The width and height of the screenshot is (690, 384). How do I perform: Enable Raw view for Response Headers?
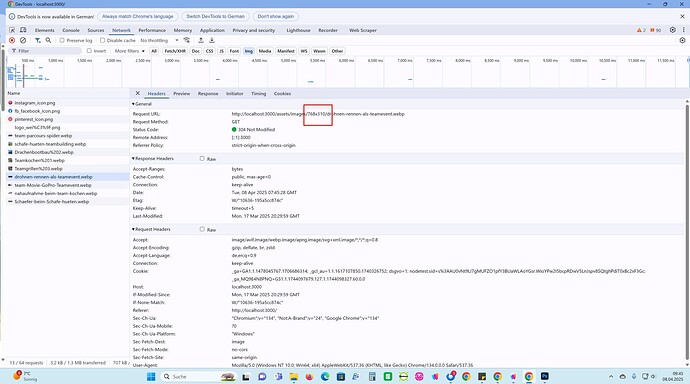pos(202,158)
